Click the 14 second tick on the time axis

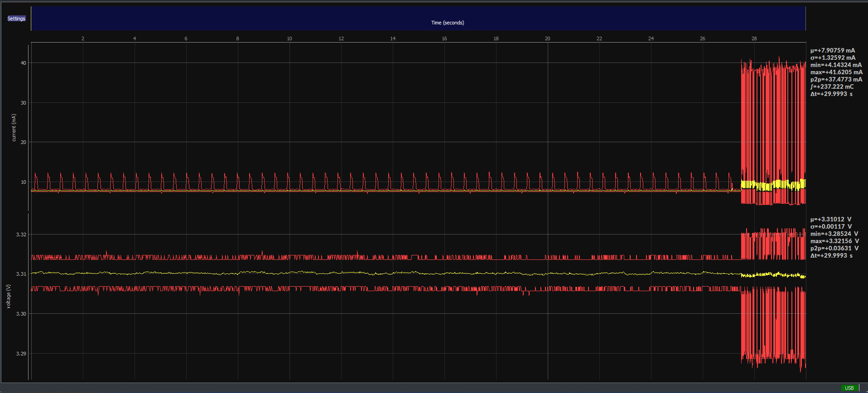393,38
